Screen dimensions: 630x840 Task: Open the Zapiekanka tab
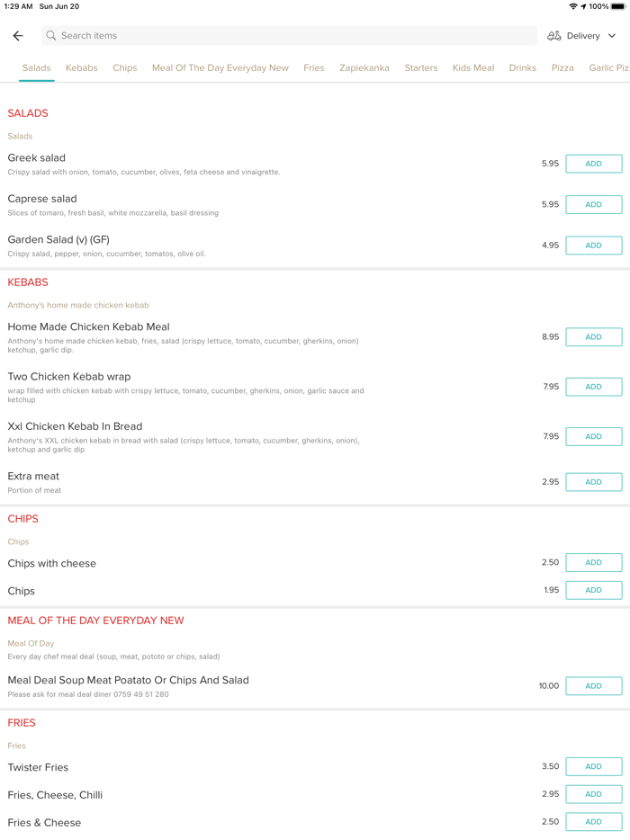(x=364, y=68)
